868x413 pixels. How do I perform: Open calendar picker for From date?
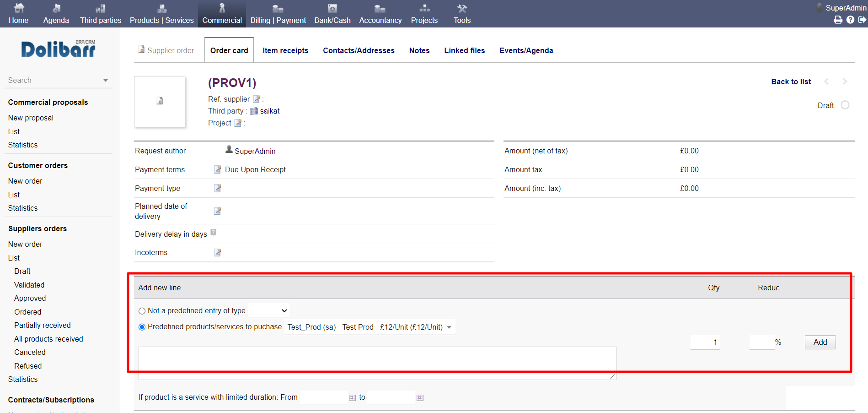point(352,398)
